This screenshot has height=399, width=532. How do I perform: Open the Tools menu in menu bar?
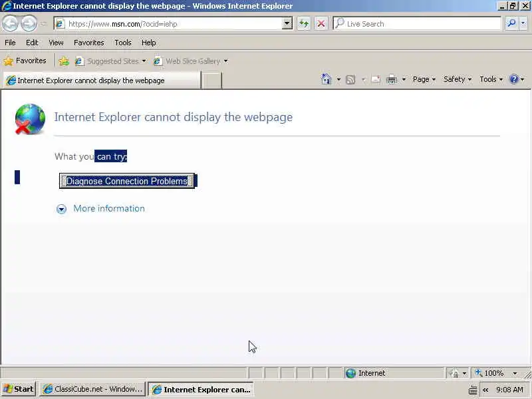pos(123,43)
